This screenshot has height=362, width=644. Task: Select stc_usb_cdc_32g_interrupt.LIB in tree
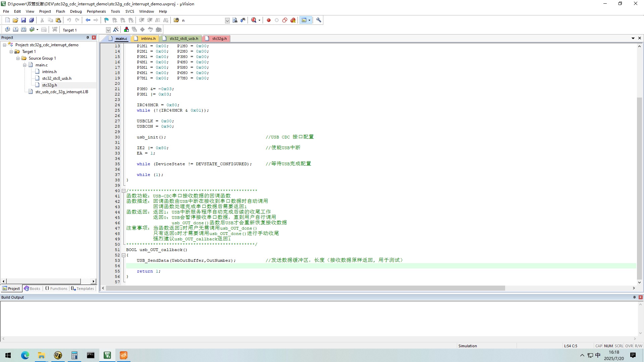[x=62, y=92]
